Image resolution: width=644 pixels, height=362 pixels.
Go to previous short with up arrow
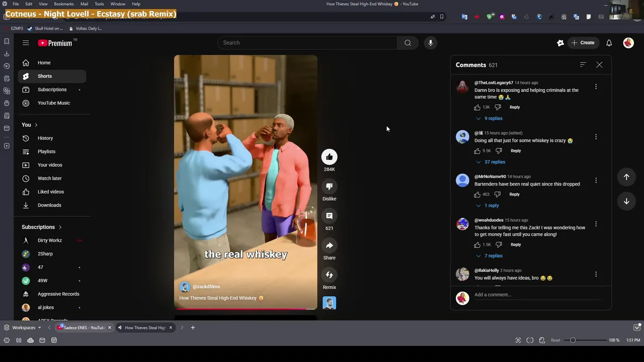tap(626, 177)
